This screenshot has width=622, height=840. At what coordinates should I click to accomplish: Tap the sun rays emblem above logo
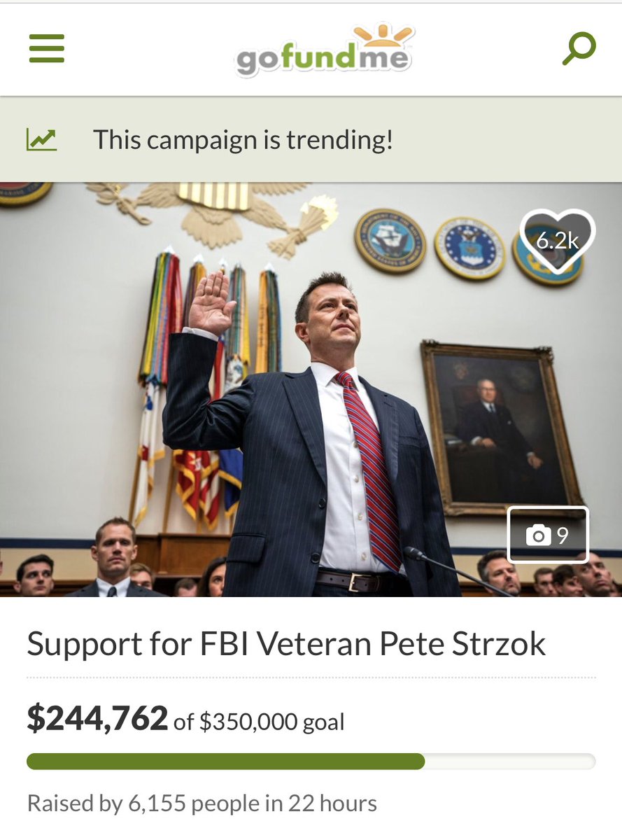click(383, 34)
